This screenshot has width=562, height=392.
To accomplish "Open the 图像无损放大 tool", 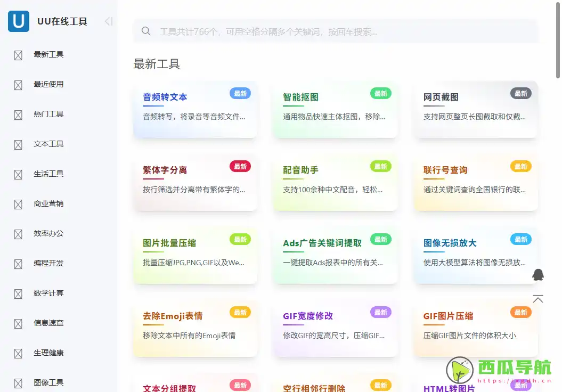I will [476, 255].
